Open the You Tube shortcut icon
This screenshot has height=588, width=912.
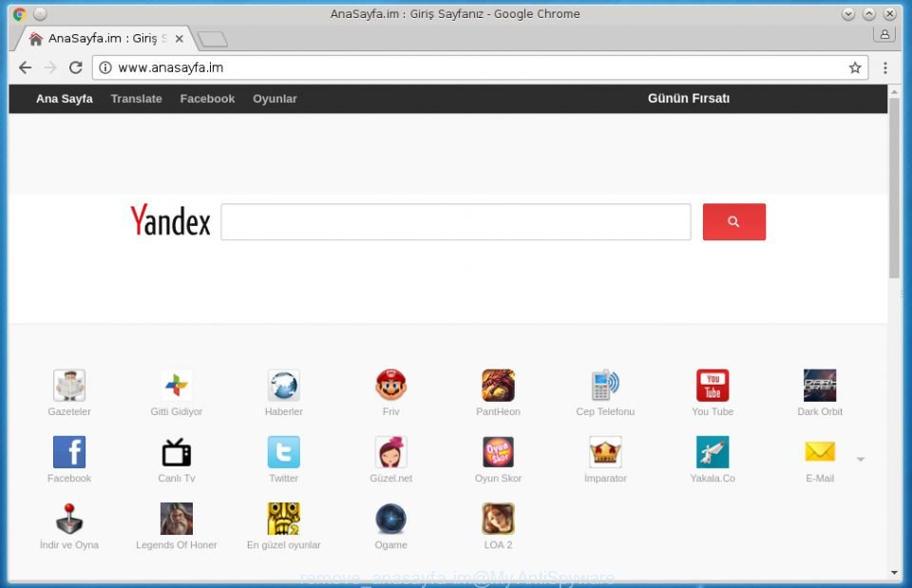tap(712, 385)
